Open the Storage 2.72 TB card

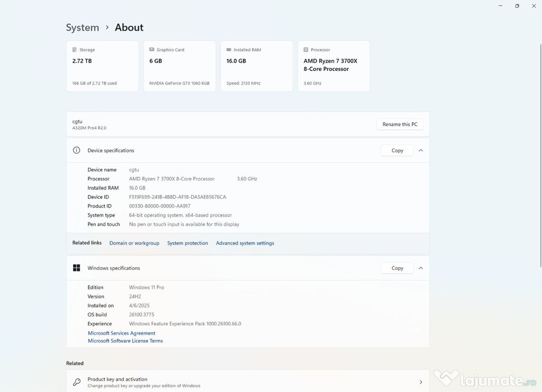[x=103, y=66]
